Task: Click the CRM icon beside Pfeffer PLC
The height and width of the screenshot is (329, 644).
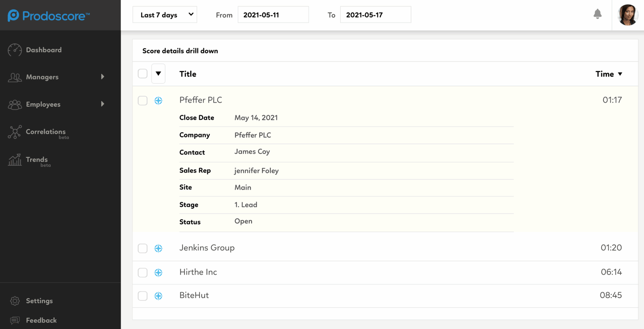Action: [158, 101]
